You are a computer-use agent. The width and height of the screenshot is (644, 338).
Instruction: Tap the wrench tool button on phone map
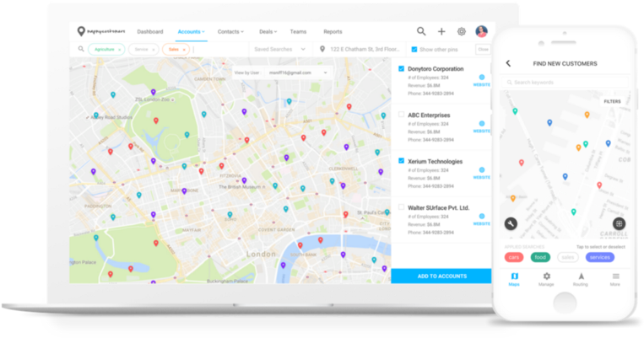[x=511, y=223]
